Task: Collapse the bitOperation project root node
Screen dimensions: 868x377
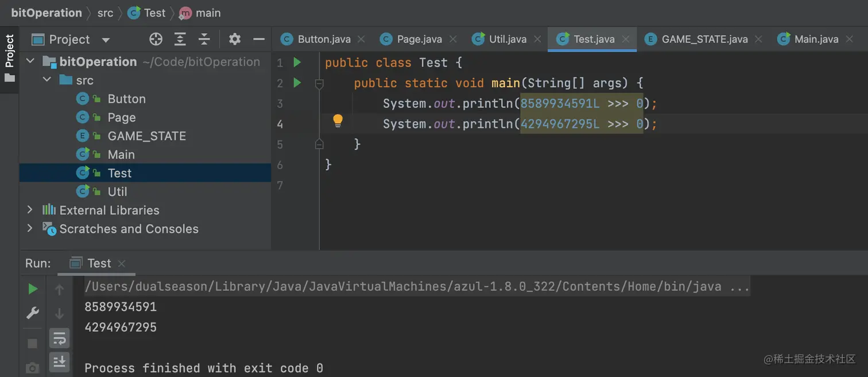Action: (x=30, y=61)
